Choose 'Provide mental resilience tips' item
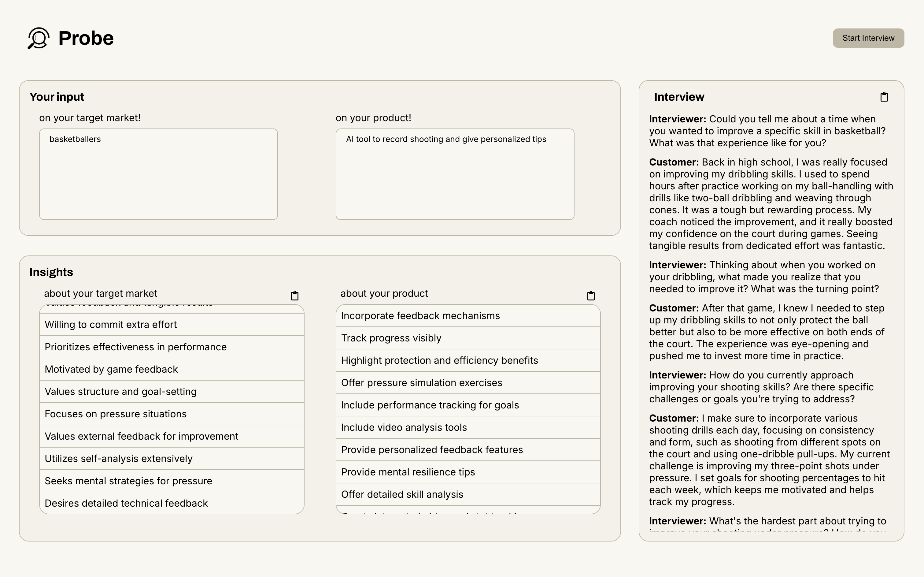Viewport: 924px width, 577px height. 468,472
